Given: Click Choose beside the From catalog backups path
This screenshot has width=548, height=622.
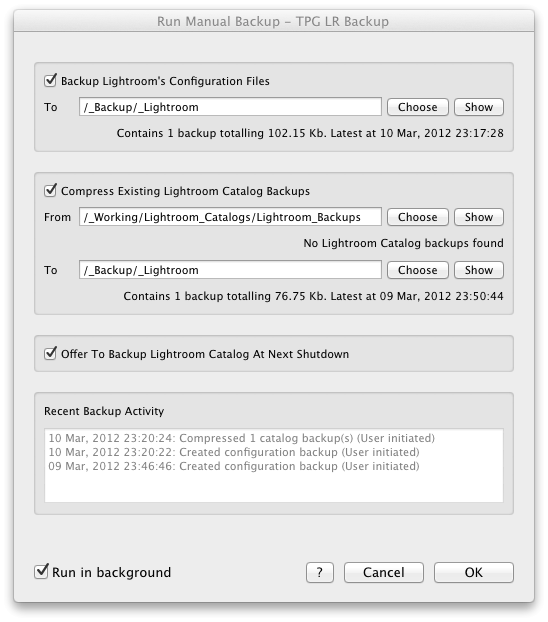Looking at the screenshot, I should pyautogui.click(x=417, y=217).
